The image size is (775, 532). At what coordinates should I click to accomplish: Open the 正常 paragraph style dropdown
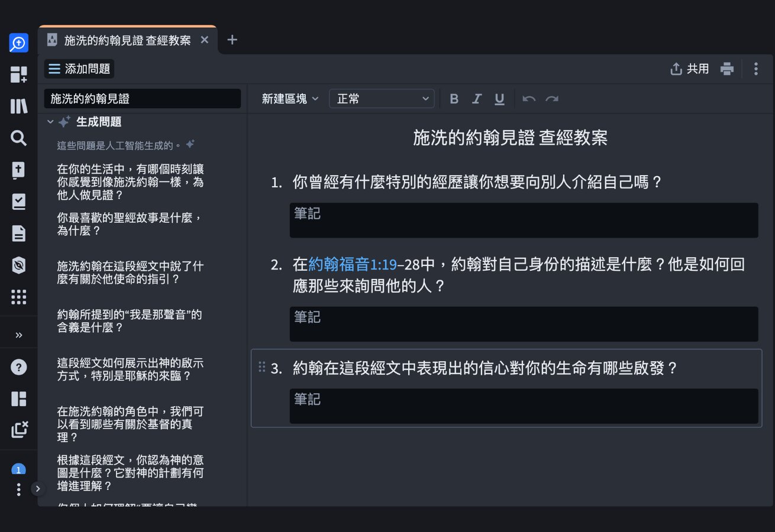pyautogui.click(x=382, y=99)
